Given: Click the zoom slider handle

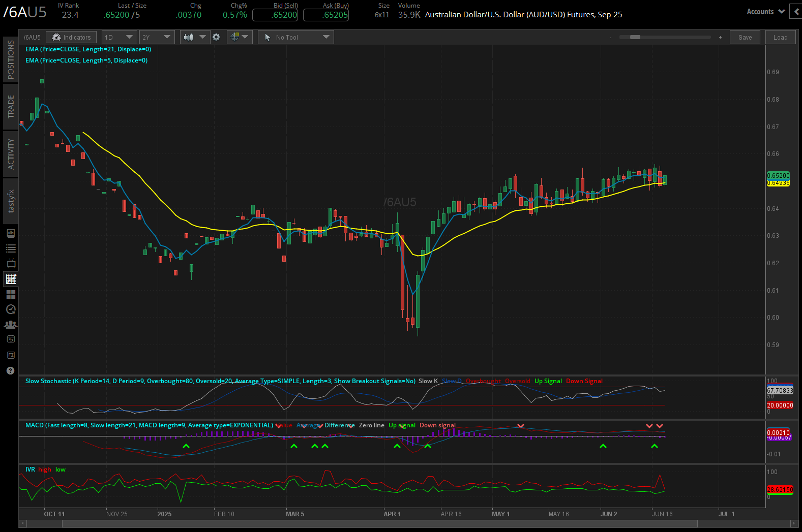Looking at the screenshot, I should point(635,37).
